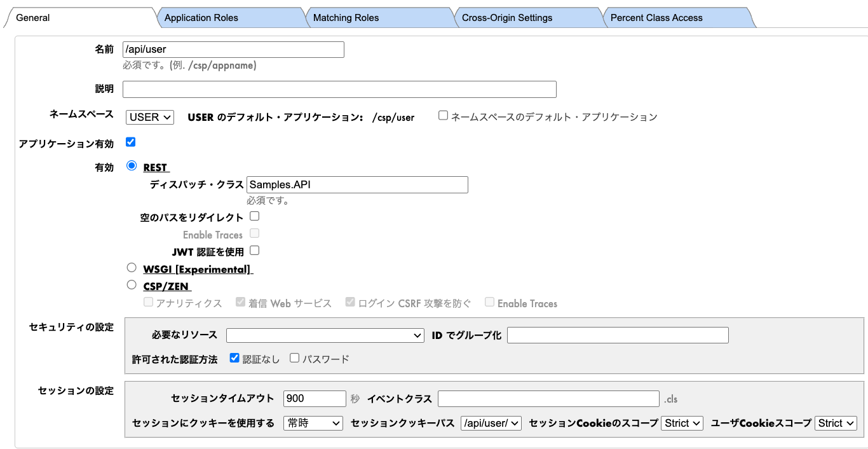Expand the 必要なリソース dropdown
Screen dimensions: 868x449
pyautogui.click(x=325, y=335)
